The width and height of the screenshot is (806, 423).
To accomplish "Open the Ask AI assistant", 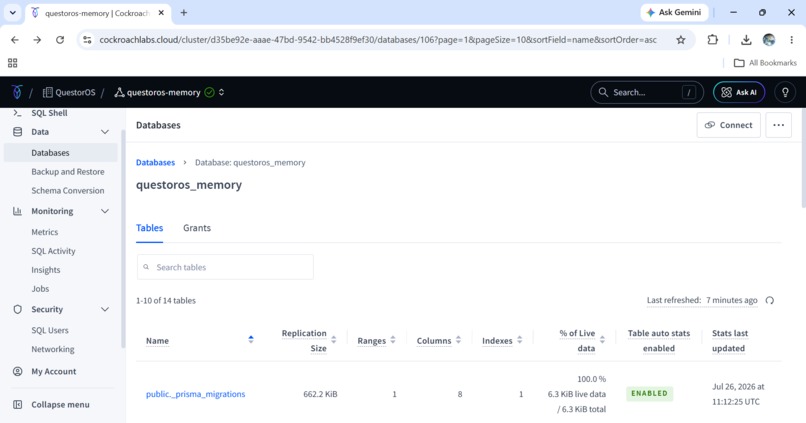I will pyautogui.click(x=739, y=93).
